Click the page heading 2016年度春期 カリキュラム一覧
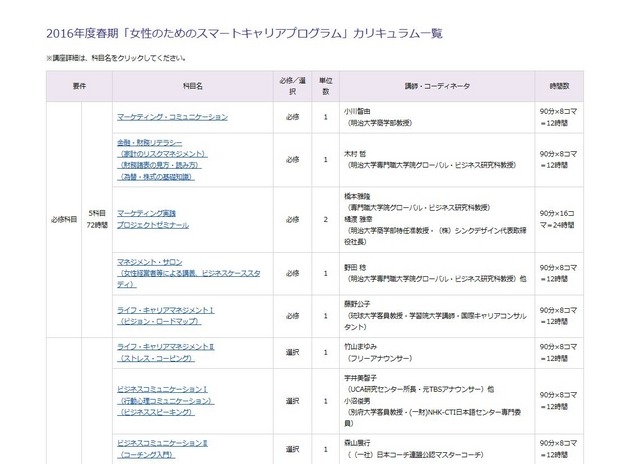 click(x=244, y=33)
